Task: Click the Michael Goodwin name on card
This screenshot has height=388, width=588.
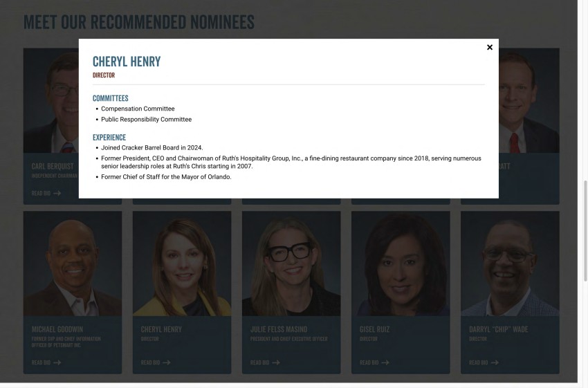Action: (x=57, y=329)
